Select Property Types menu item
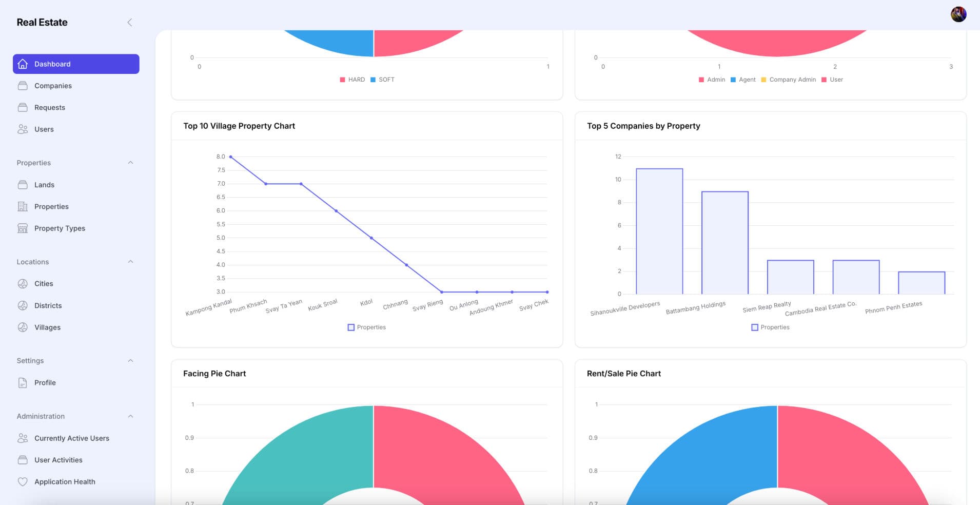This screenshot has height=505, width=980. tap(76, 228)
